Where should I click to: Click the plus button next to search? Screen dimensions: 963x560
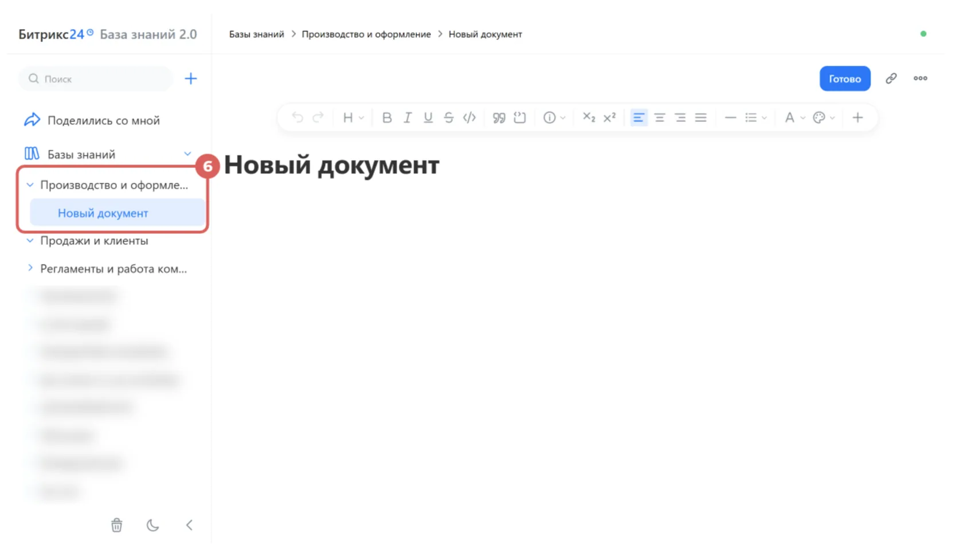click(191, 79)
